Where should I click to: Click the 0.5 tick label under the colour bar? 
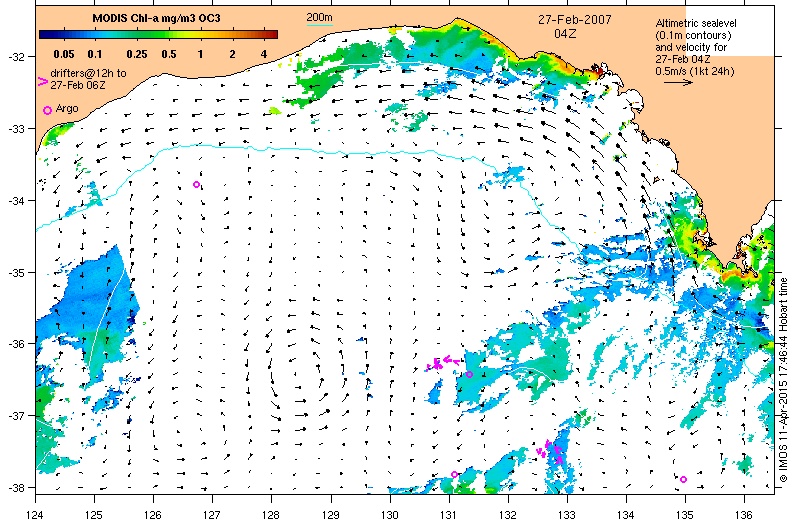[x=169, y=54]
